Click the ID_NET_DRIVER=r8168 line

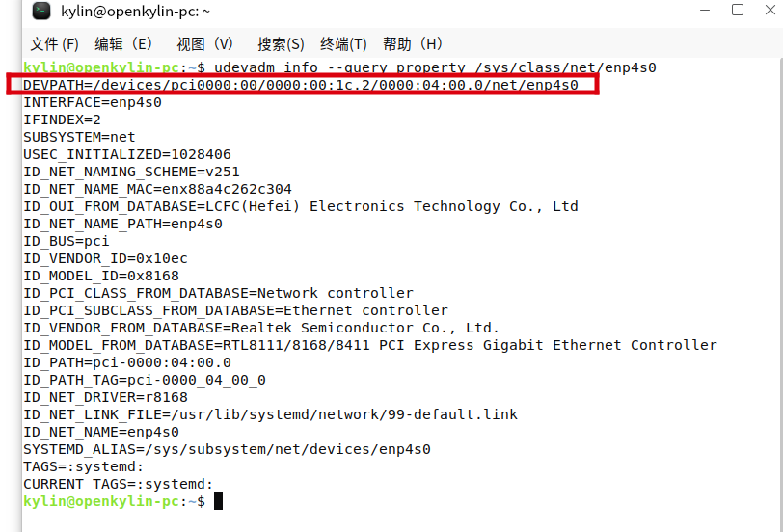[x=105, y=397]
